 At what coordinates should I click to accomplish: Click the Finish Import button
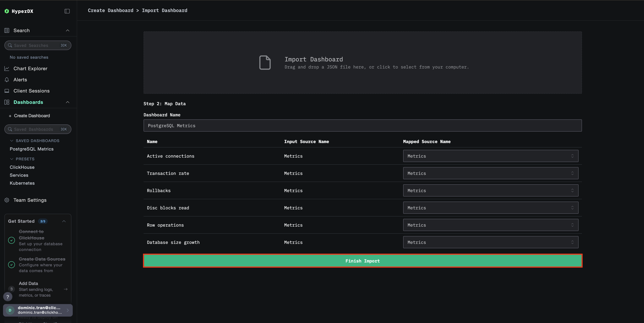click(362, 261)
